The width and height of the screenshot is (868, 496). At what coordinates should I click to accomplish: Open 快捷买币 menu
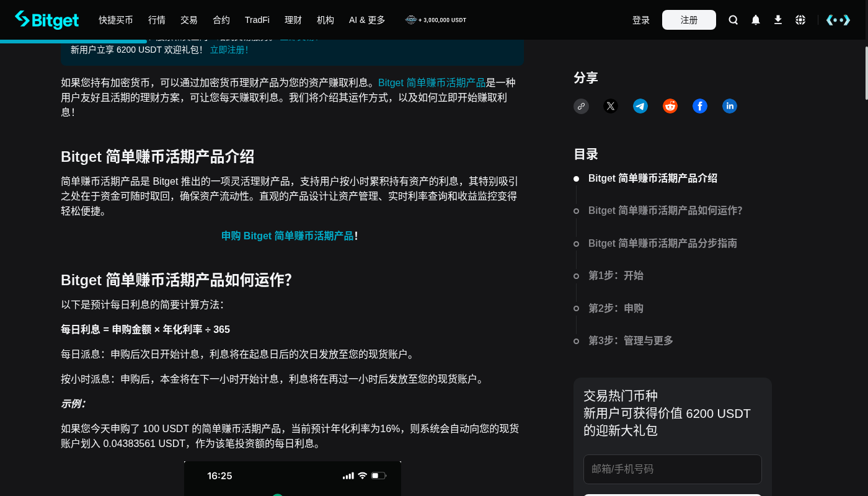coord(116,20)
